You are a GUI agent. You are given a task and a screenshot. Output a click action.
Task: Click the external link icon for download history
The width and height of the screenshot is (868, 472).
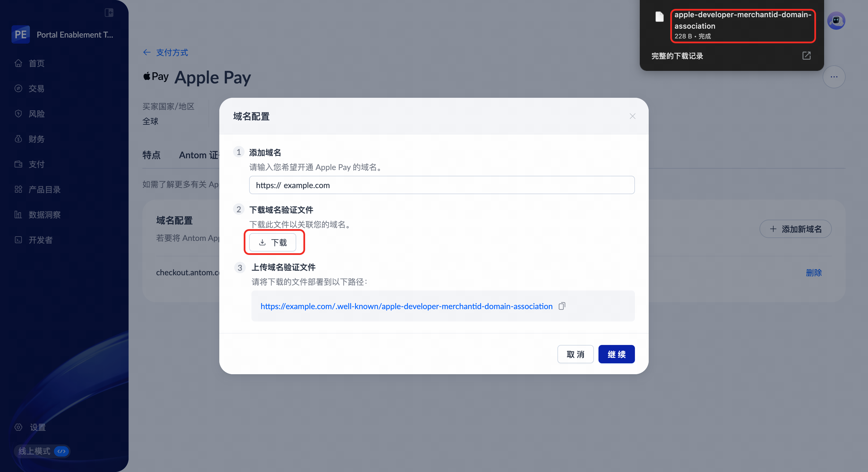coord(806,56)
